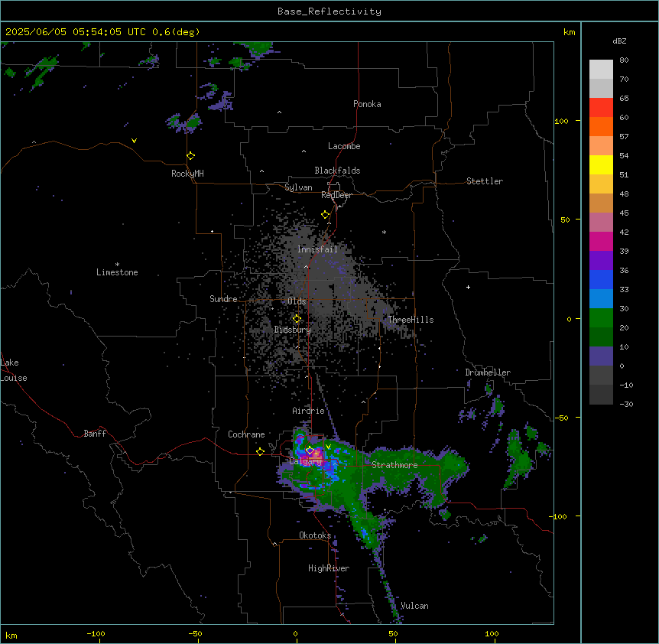Click the ThreeHills city label
The width and height of the screenshot is (659, 644).
click(411, 320)
